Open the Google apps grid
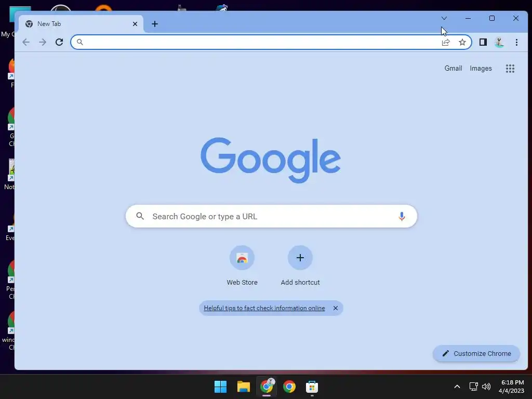The image size is (532, 399). (x=510, y=69)
